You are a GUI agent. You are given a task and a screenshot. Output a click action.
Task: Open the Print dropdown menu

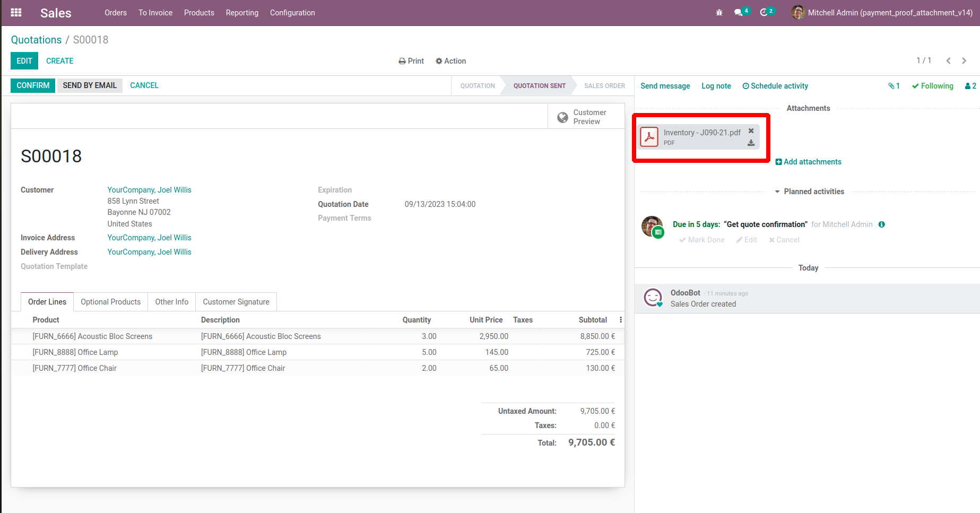tap(411, 61)
